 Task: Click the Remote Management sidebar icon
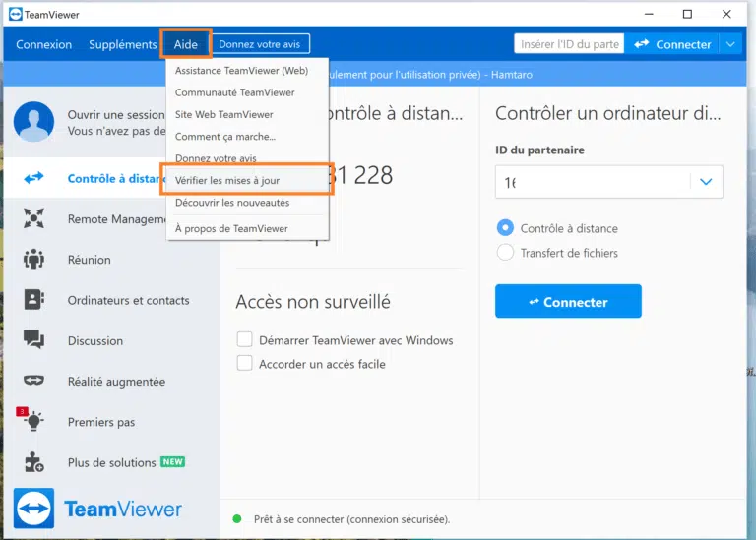point(33,218)
